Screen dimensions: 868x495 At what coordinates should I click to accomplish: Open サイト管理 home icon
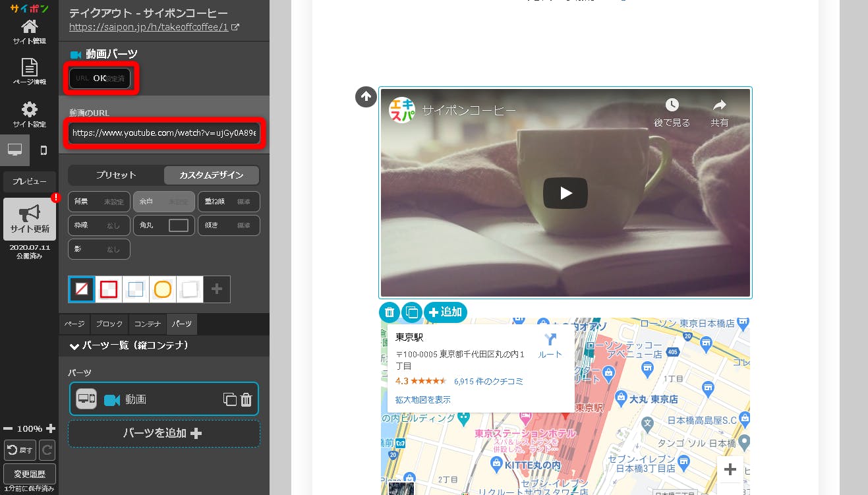pyautogui.click(x=29, y=31)
